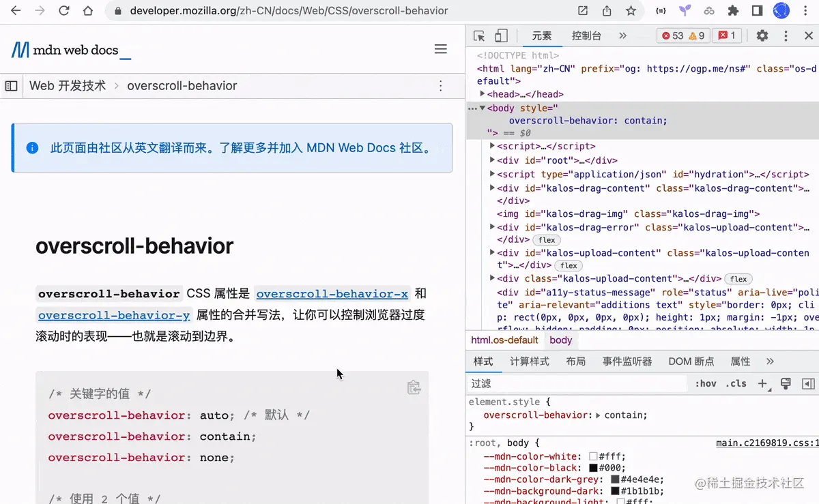Open the breadcrumb article actions menu
The width and height of the screenshot is (819, 504).
[x=441, y=86]
